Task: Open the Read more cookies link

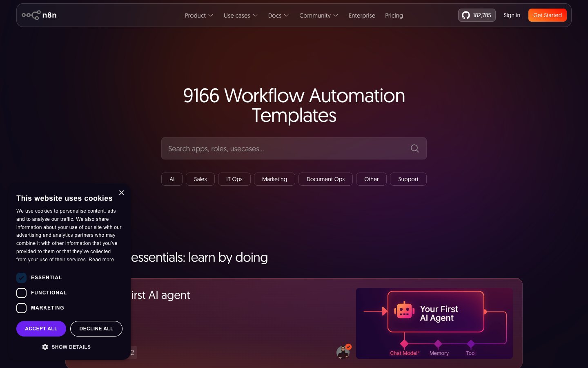Action: tap(101, 259)
